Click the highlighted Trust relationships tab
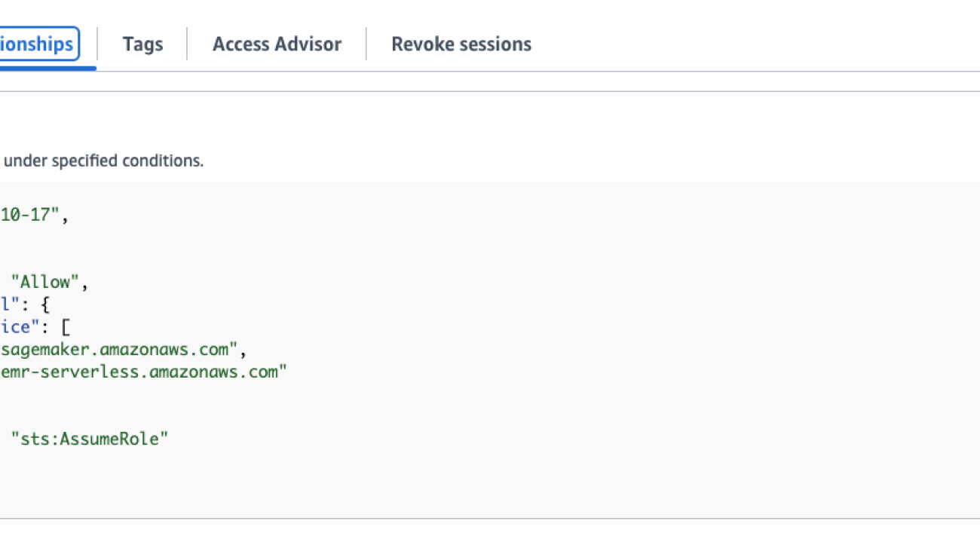The width and height of the screenshot is (980, 551). [39, 44]
